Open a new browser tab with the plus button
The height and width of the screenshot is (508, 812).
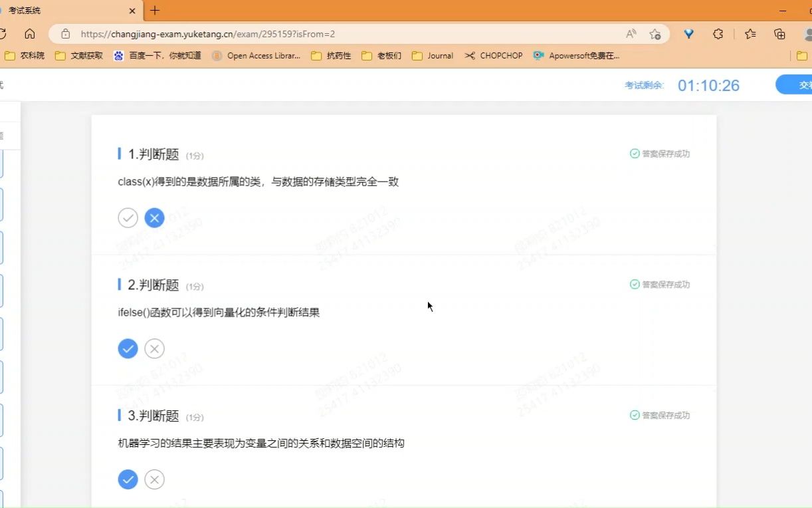click(155, 11)
